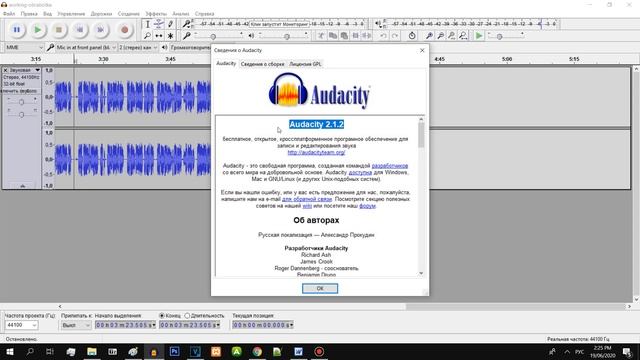640x360 pixels.
Task: Click the Undo arrow icon
Action: [x=383, y=36]
